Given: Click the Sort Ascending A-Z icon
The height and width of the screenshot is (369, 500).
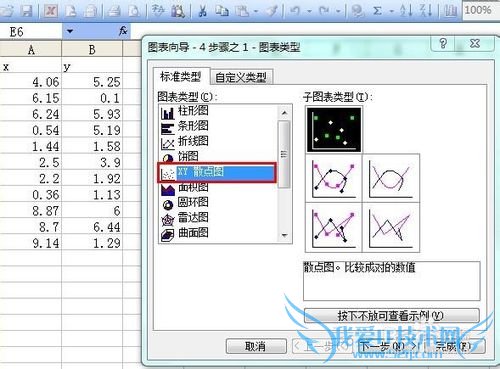Looking at the screenshot, I should coord(407,11).
